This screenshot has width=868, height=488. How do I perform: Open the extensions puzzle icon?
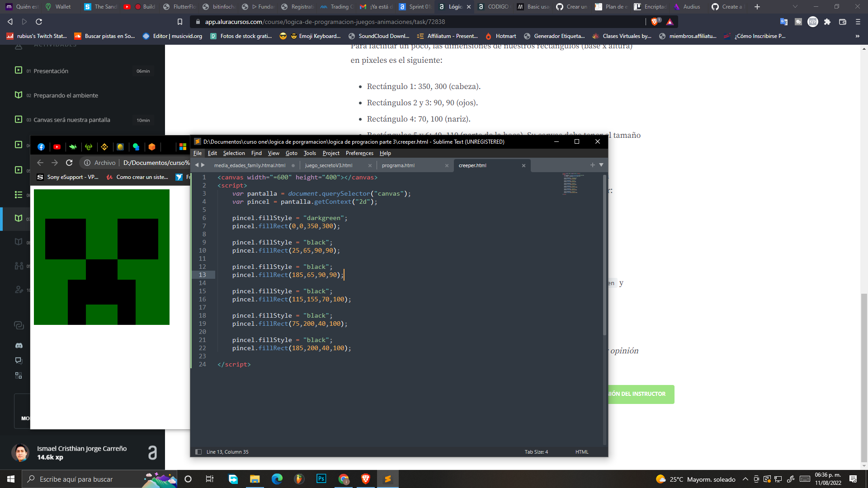click(x=827, y=22)
